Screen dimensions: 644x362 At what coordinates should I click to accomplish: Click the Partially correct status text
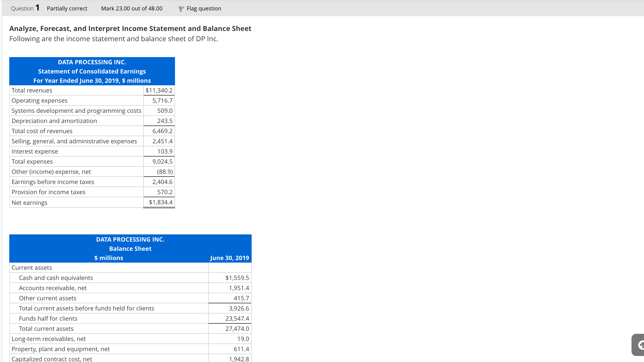66,8
